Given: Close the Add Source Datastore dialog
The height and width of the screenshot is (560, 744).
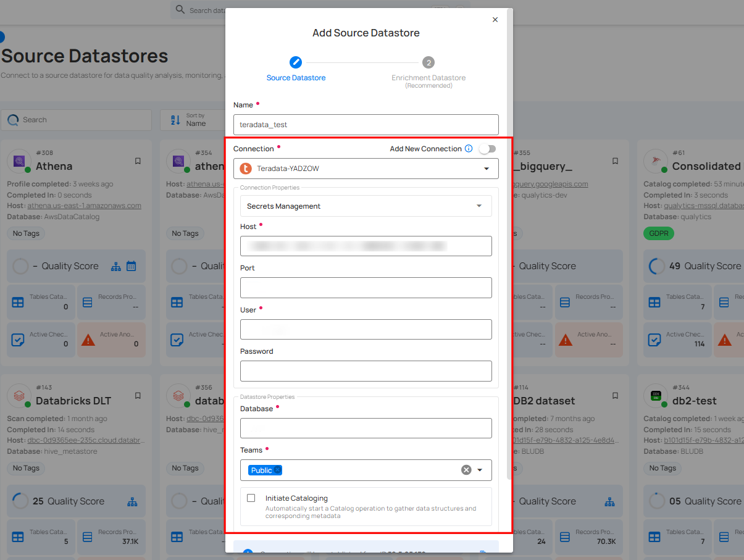Looking at the screenshot, I should [x=495, y=20].
